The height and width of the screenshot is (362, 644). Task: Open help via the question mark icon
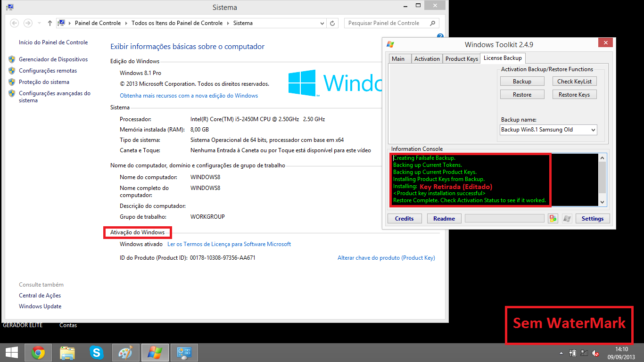click(x=440, y=36)
